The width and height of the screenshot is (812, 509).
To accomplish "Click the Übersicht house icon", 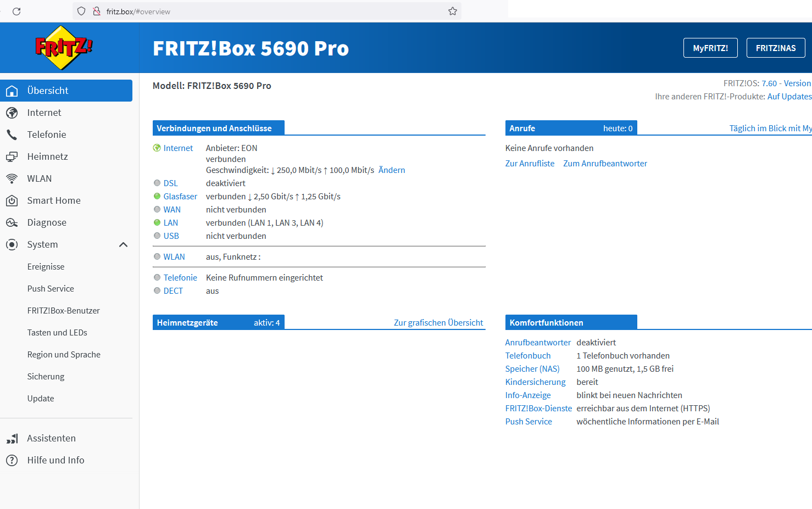I will click(x=12, y=91).
